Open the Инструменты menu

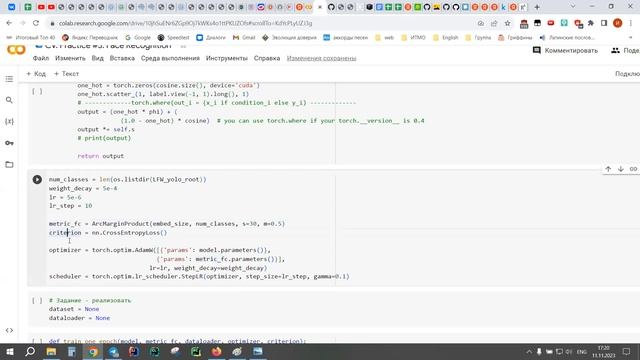tap(227, 58)
